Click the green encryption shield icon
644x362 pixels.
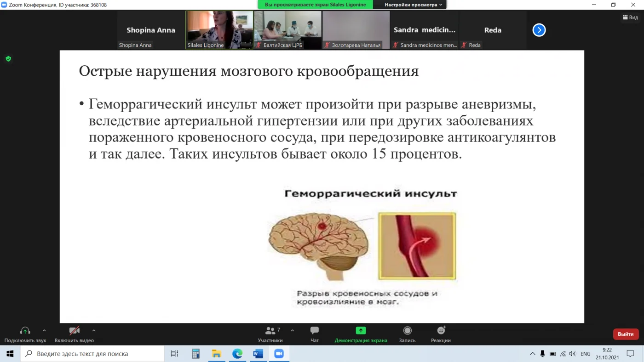(8, 59)
